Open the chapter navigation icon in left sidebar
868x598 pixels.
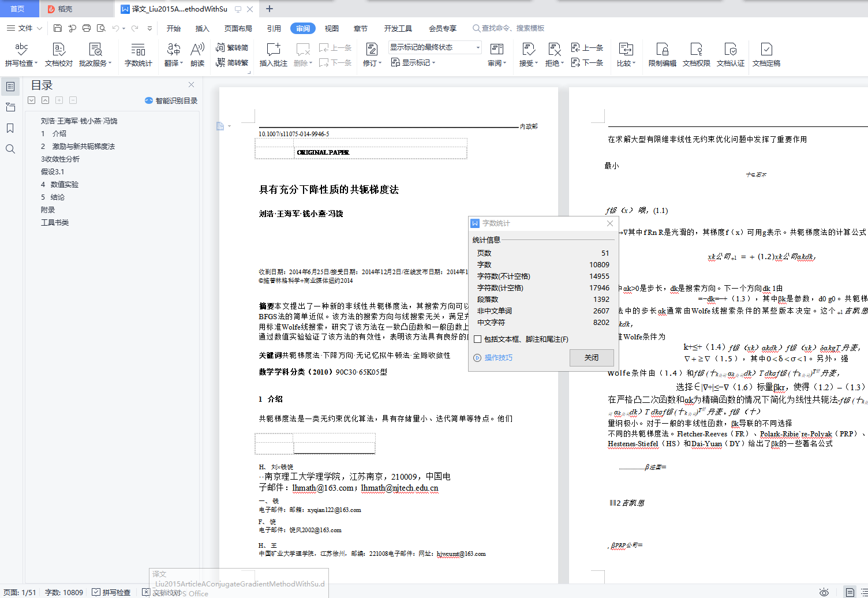click(x=10, y=107)
